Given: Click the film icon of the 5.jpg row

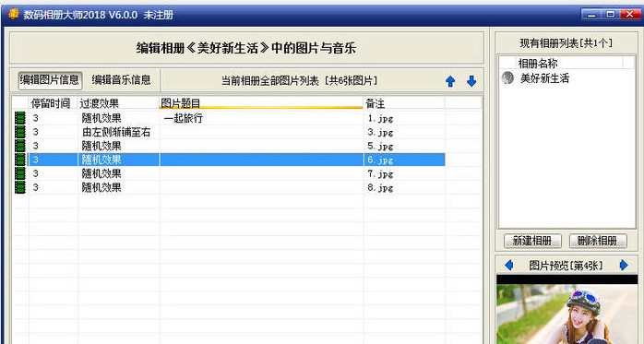Looking at the screenshot, I should [x=19, y=146].
